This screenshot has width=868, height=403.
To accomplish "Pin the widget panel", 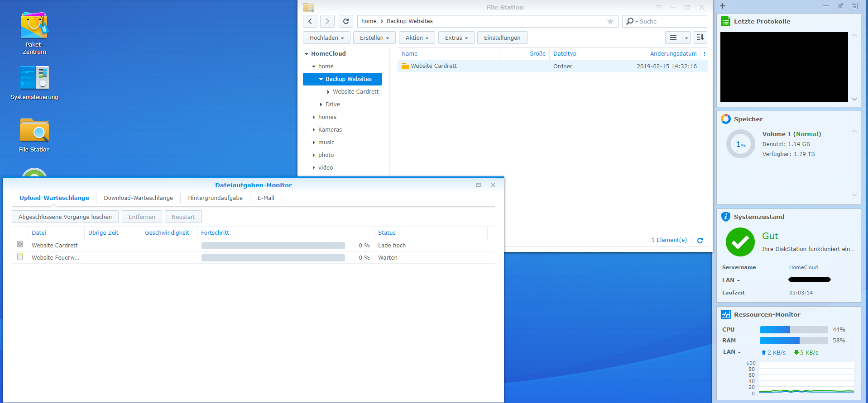I will click(x=840, y=6).
